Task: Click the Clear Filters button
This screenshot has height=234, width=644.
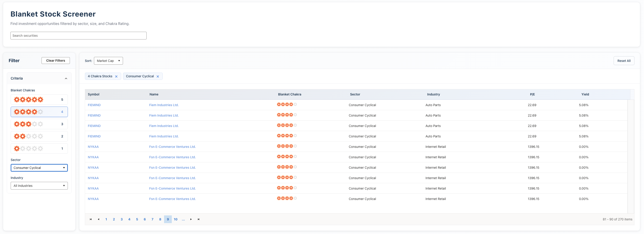Action: [x=56, y=61]
